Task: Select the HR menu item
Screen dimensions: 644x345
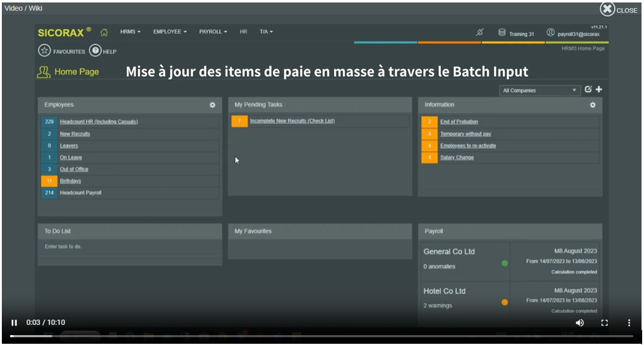Action: tap(244, 32)
